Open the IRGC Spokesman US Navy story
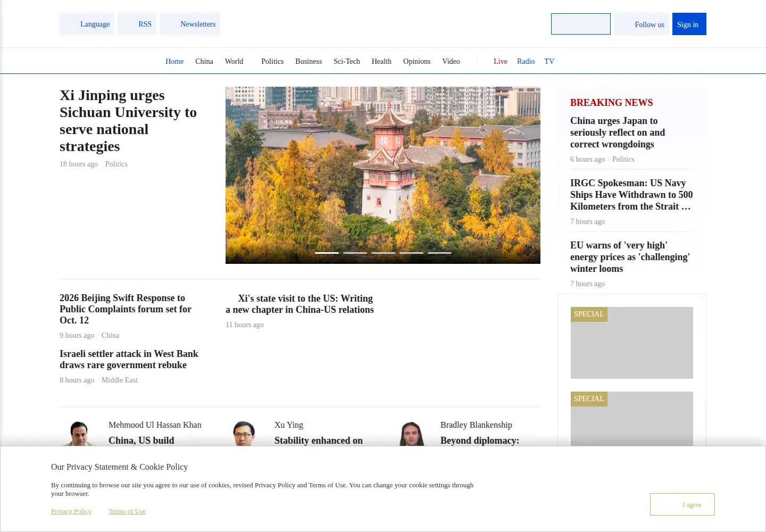This screenshot has height=532, width=766. (631, 195)
